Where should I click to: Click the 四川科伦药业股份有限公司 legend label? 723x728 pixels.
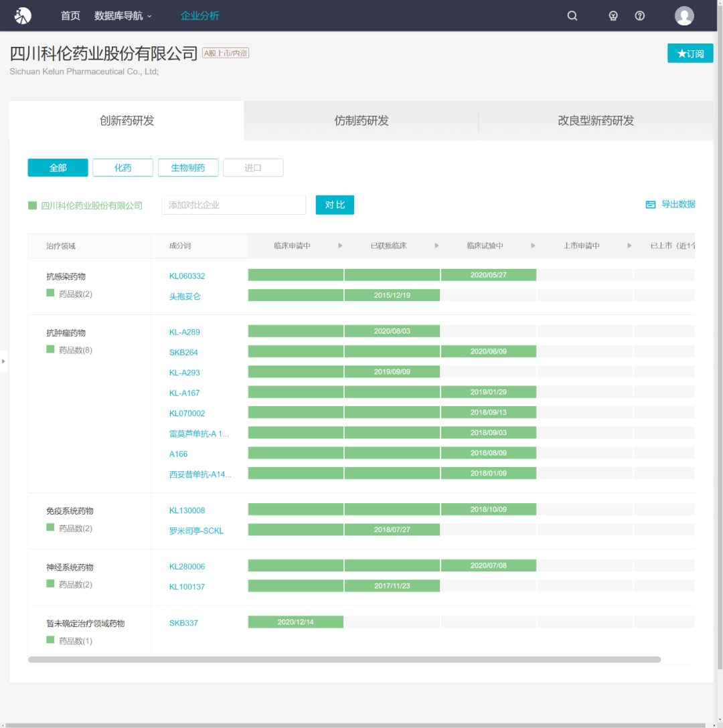92,205
